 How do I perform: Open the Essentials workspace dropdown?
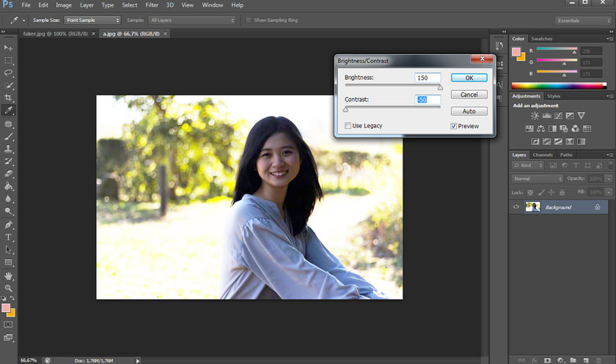582,21
